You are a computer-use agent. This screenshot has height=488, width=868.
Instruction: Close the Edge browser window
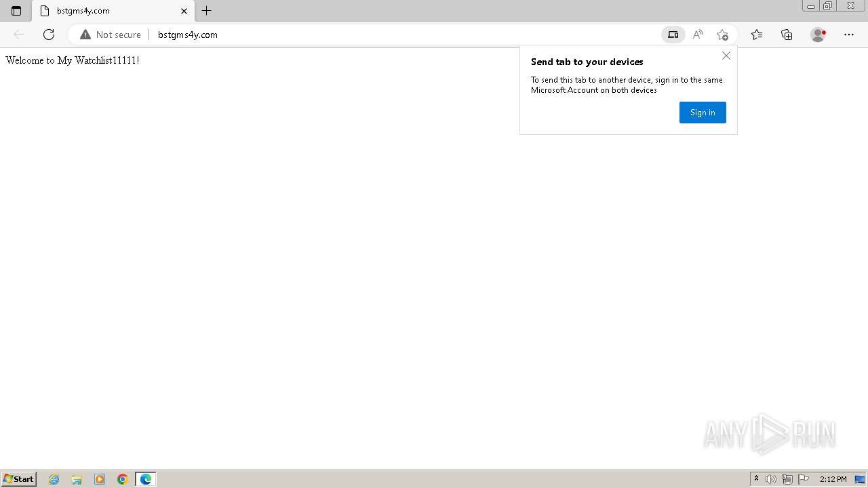[851, 6]
